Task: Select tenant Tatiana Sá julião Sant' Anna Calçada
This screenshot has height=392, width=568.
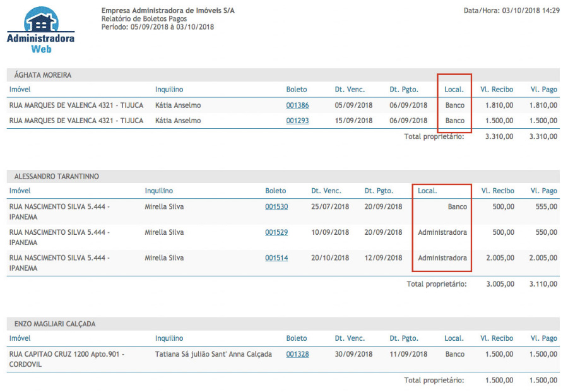Action: 213,354
